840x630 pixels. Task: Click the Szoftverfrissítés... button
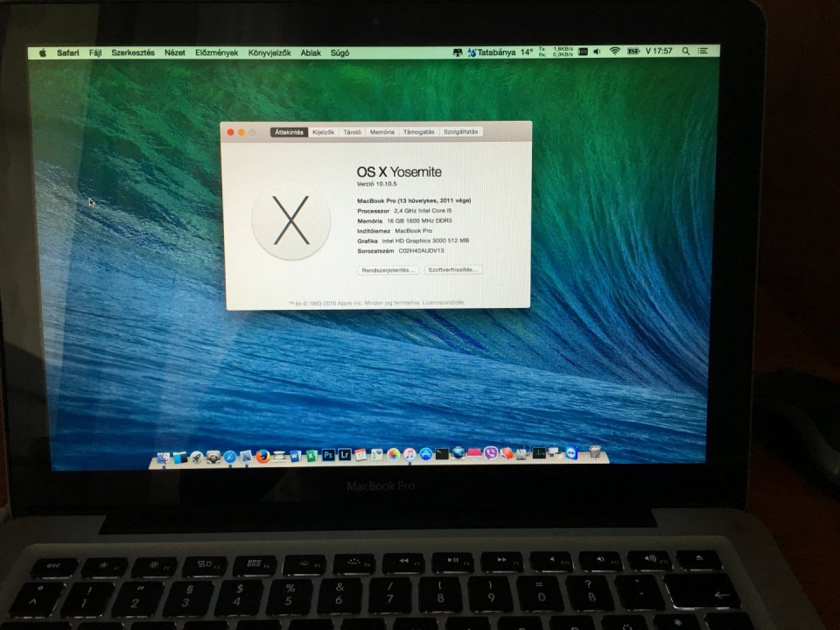pyautogui.click(x=453, y=270)
